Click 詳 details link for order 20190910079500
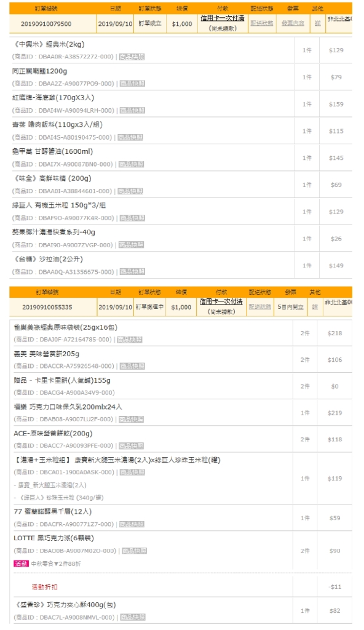The width and height of the screenshot is (364, 630). [x=317, y=23]
